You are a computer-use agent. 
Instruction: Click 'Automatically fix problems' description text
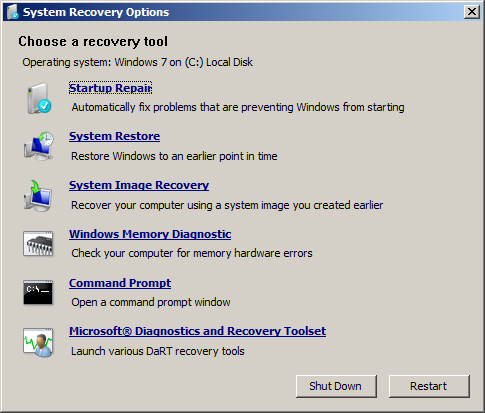click(x=238, y=107)
